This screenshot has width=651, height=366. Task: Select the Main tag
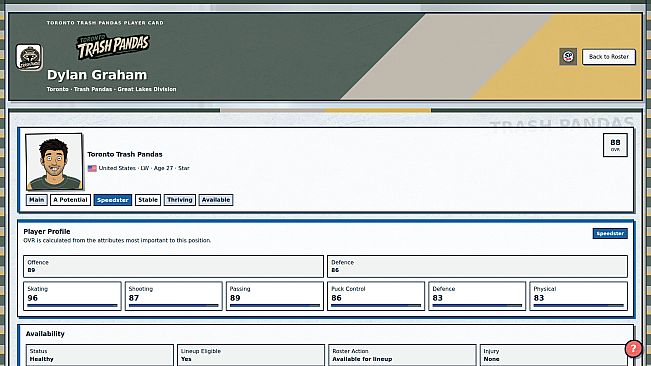[37, 200]
